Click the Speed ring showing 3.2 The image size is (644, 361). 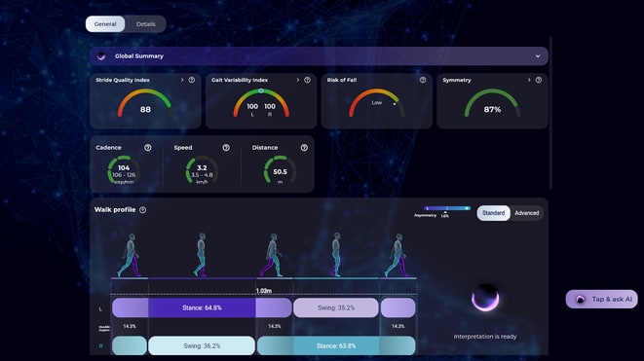202,170
